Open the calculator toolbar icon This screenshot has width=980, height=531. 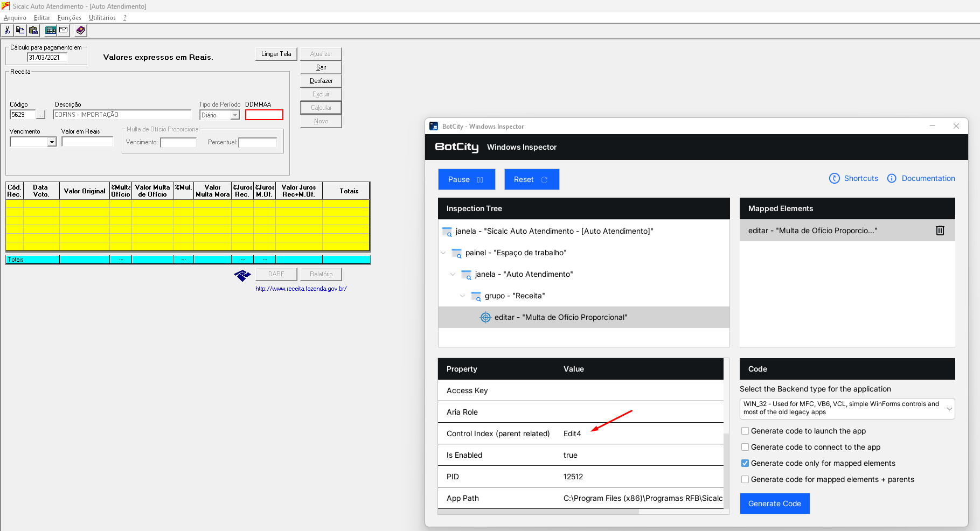coord(51,31)
